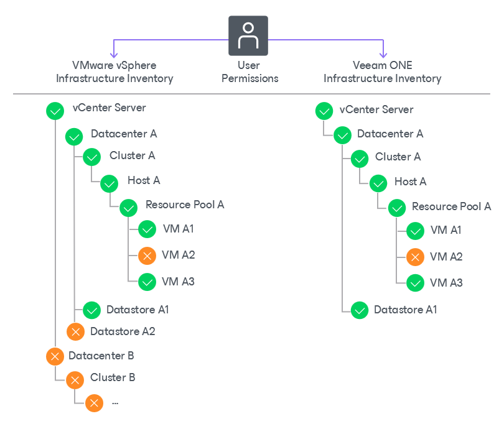Click orange X beside vSphere VM A2
Viewport: 504px width, 429px height.
pos(147,256)
